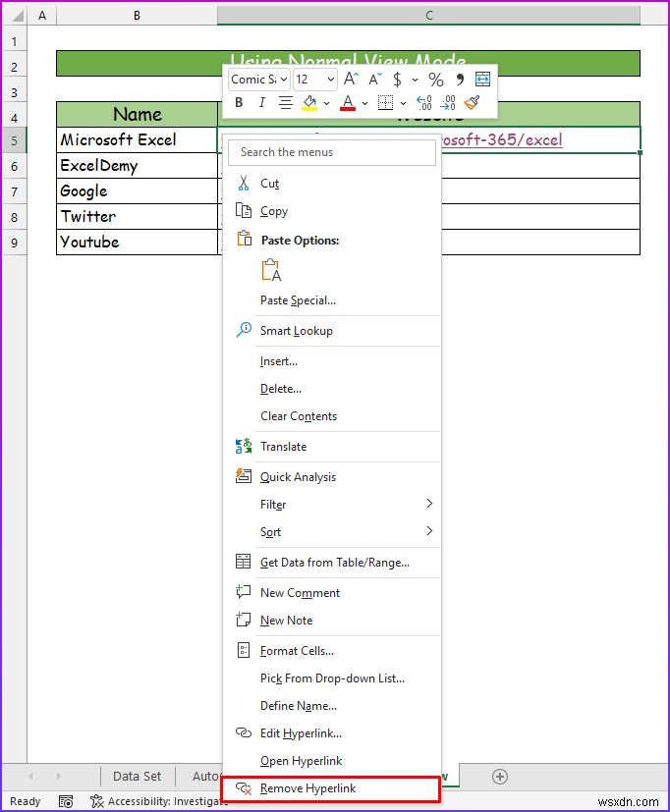Image resolution: width=670 pixels, height=812 pixels.
Task: Open font color dropdown arrow
Action: [x=364, y=103]
